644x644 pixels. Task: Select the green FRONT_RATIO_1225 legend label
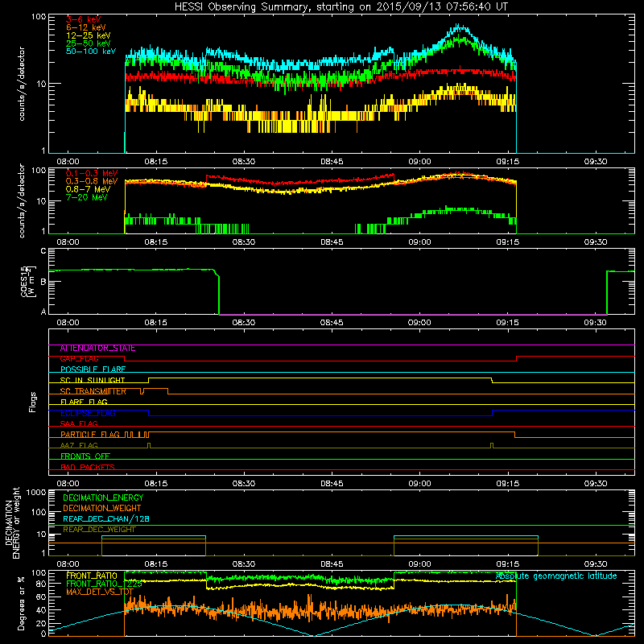click(x=104, y=584)
